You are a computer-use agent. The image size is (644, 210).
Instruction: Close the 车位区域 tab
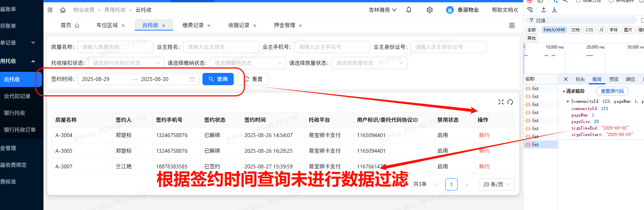(x=123, y=26)
